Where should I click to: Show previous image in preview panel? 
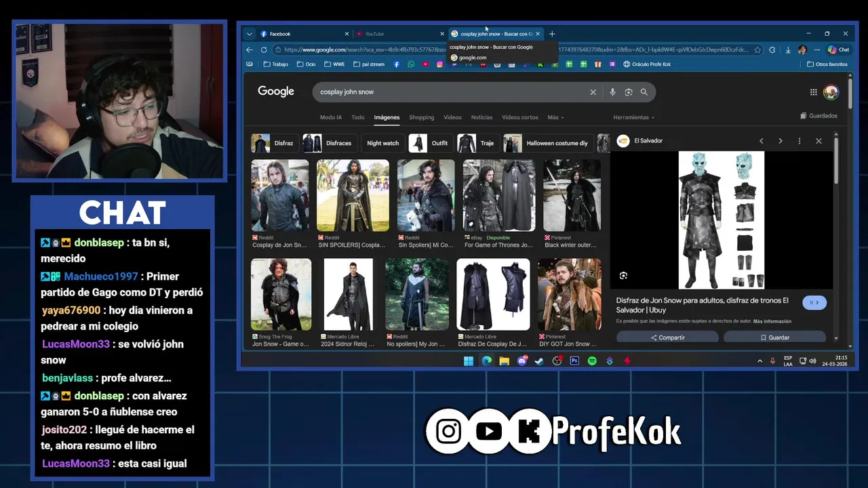click(x=762, y=141)
